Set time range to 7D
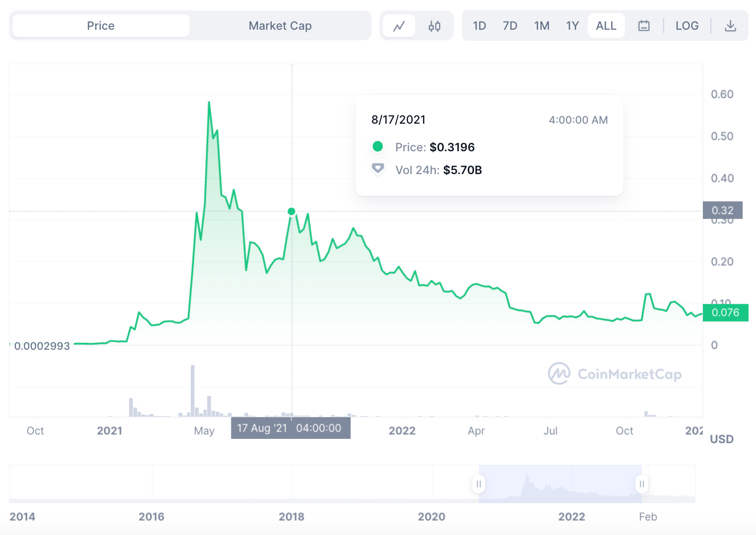The width and height of the screenshot is (756, 535). [510, 25]
